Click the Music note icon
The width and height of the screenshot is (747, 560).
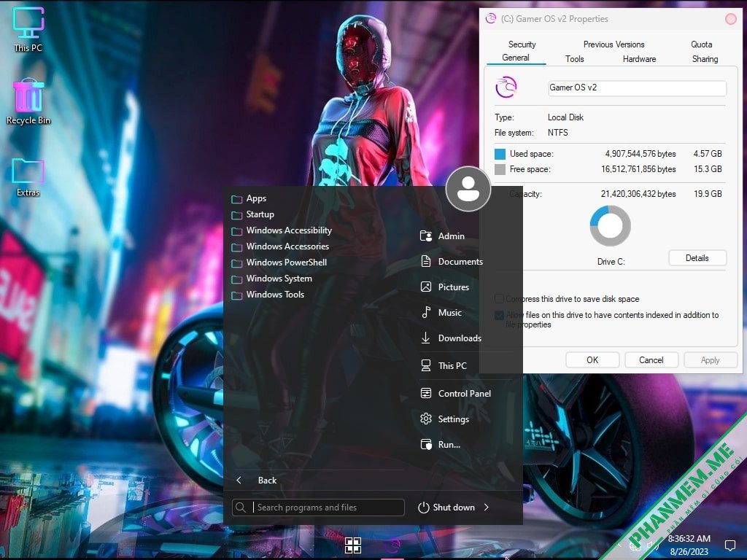[x=426, y=313]
